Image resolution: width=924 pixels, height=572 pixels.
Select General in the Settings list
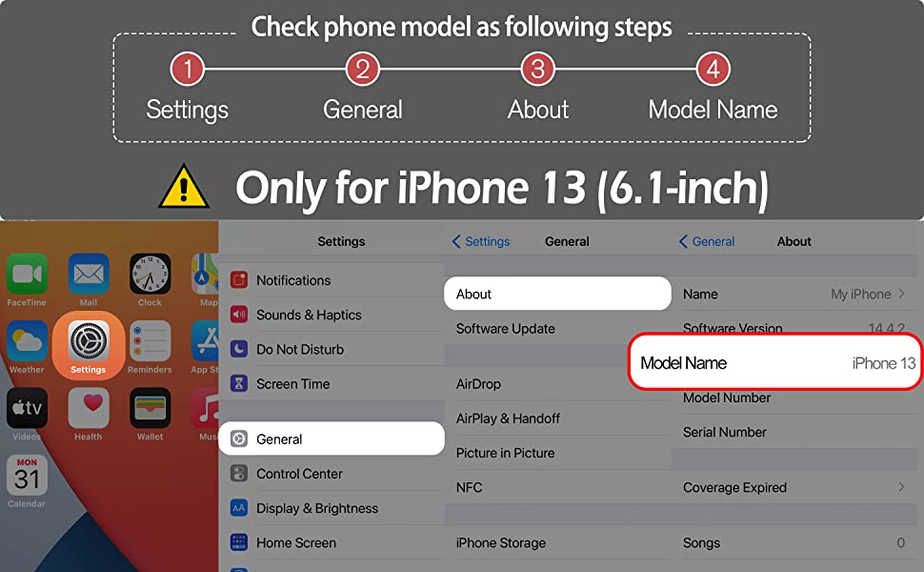331,439
